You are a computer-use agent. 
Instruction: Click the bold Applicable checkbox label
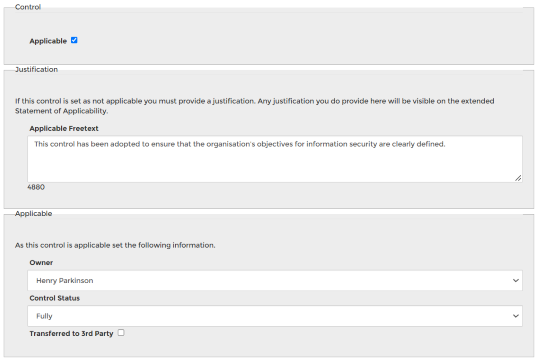tap(48, 41)
